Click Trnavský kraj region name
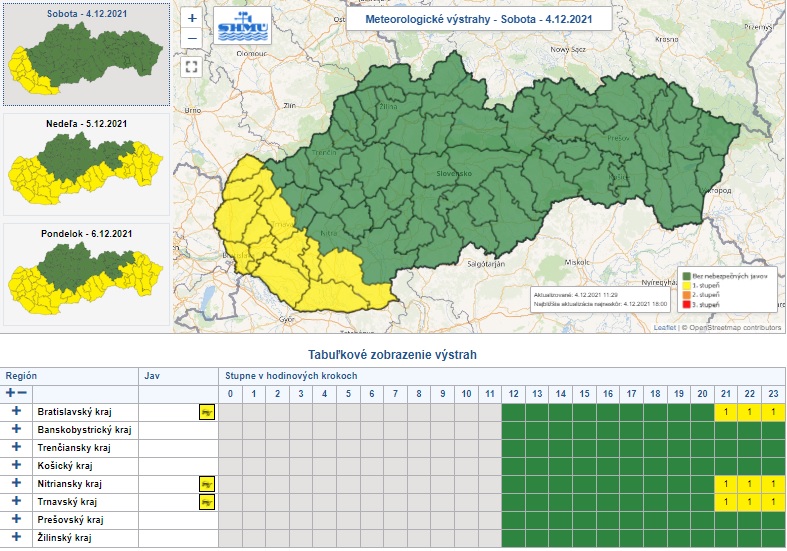 [67, 502]
